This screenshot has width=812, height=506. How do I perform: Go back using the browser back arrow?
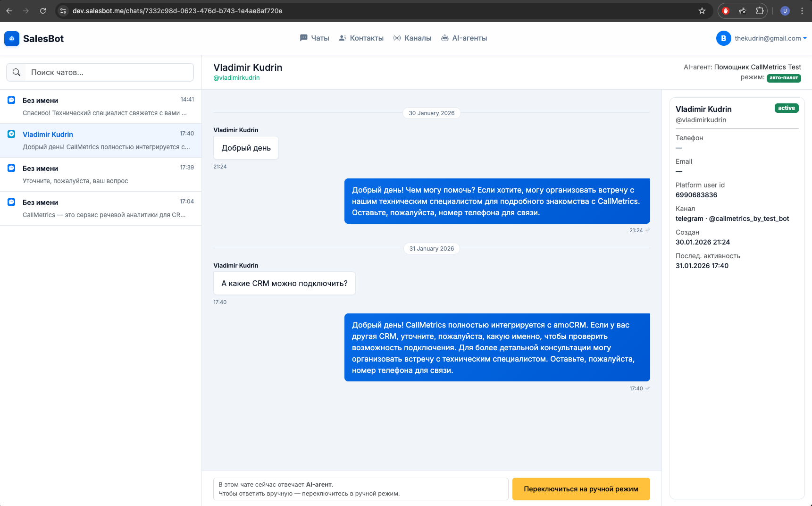9,11
